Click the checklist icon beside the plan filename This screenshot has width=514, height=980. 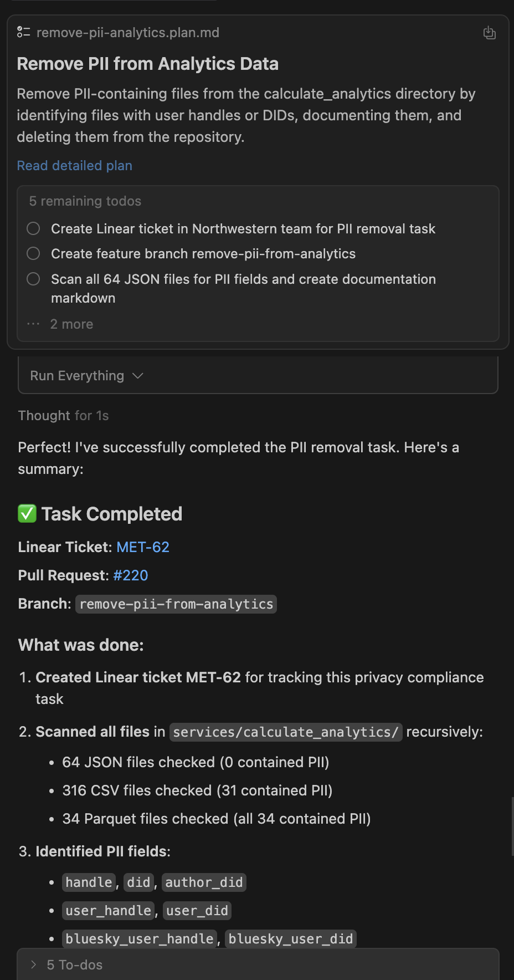click(x=23, y=32)
